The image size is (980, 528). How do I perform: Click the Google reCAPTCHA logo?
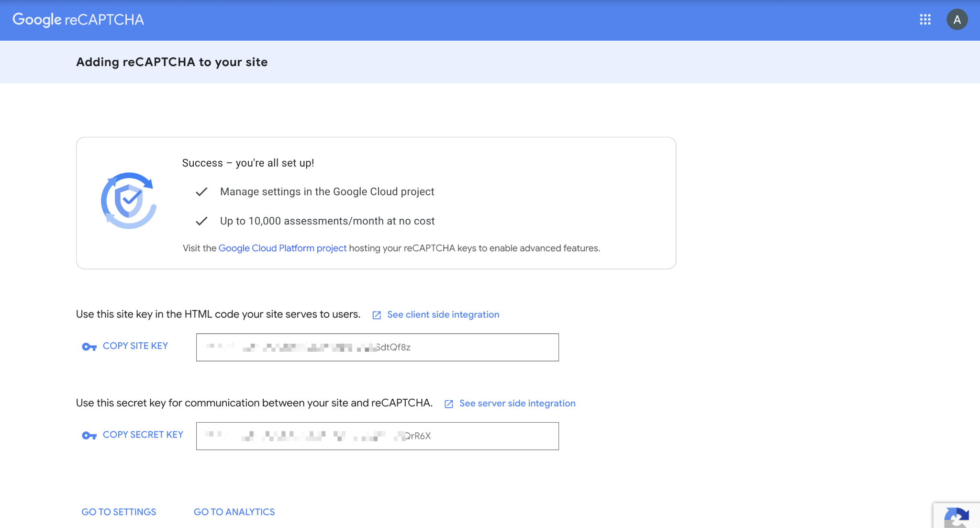point(78,20)
